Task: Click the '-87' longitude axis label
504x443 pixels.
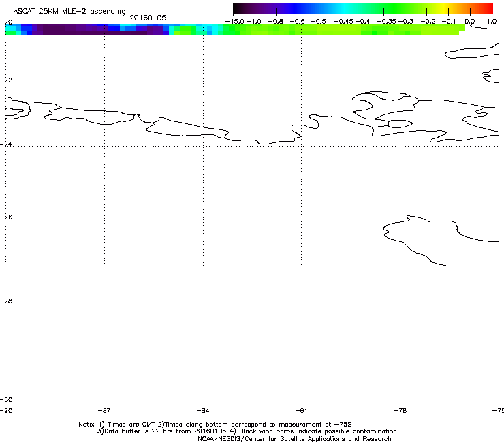Action: tap(104, 410)
